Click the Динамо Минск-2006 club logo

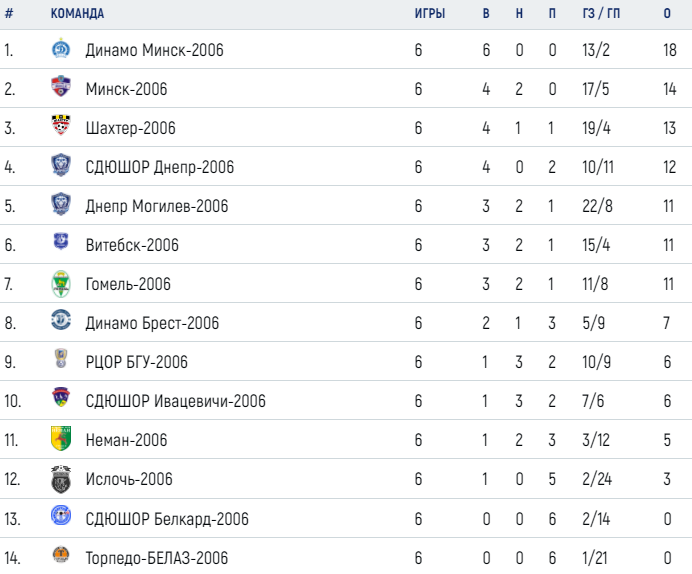pos(61,49)
